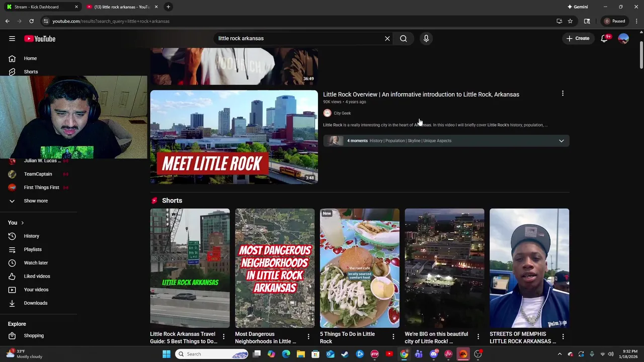Open options for Streets of Memphis short
This screenshot has height=362, width=644.
click(x=563, y=337)
